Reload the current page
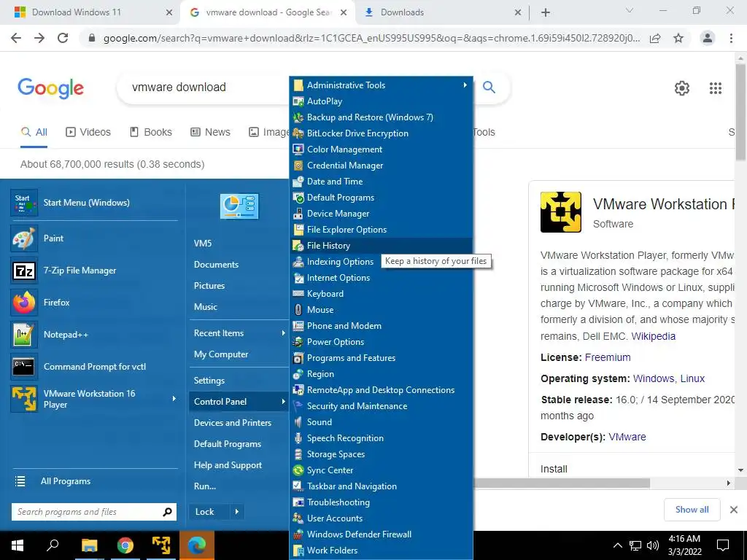747x560 pixels. coord(63,38)
